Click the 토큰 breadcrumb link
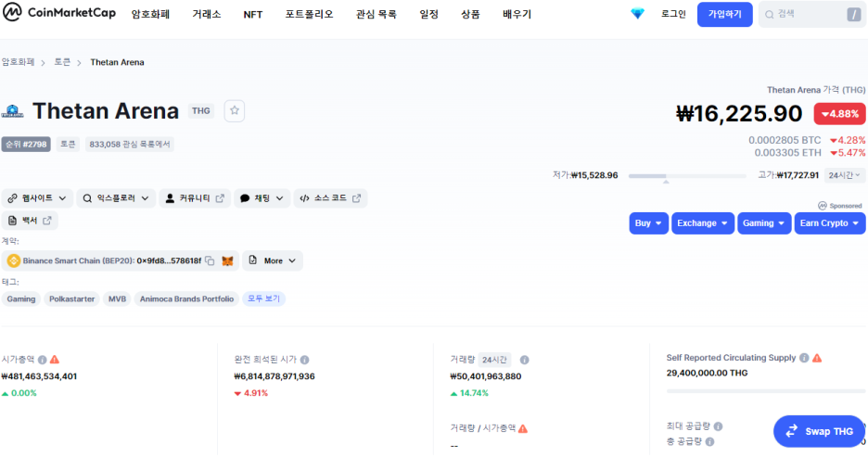This screenshot has height=457, width=868. [x=62, y=62]
